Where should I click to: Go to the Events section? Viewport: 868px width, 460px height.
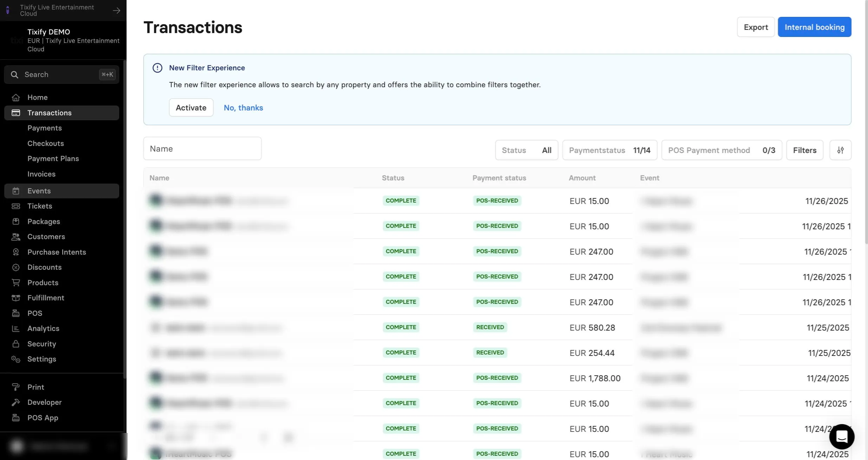coord(61,191)
